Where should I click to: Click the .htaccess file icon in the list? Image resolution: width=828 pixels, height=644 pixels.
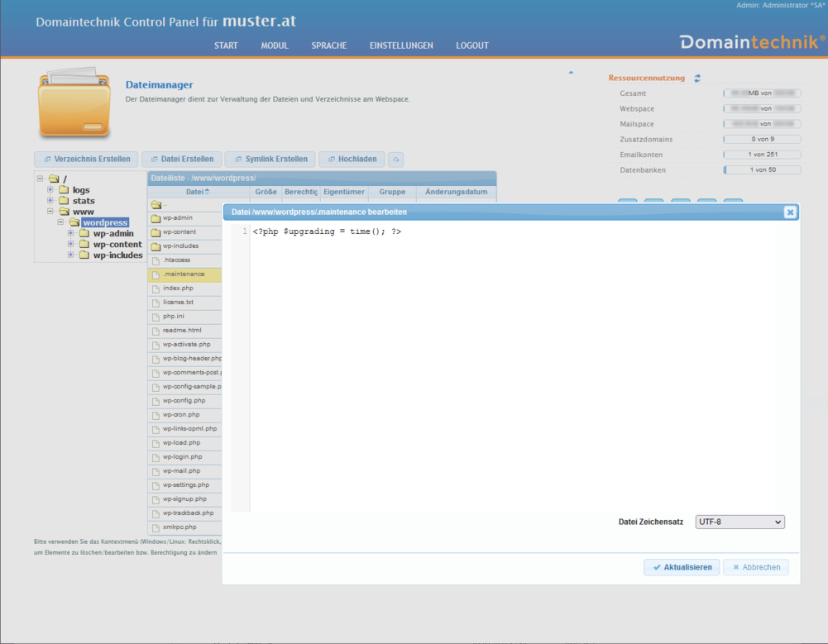pyautogui.click(x=155, y=260)
